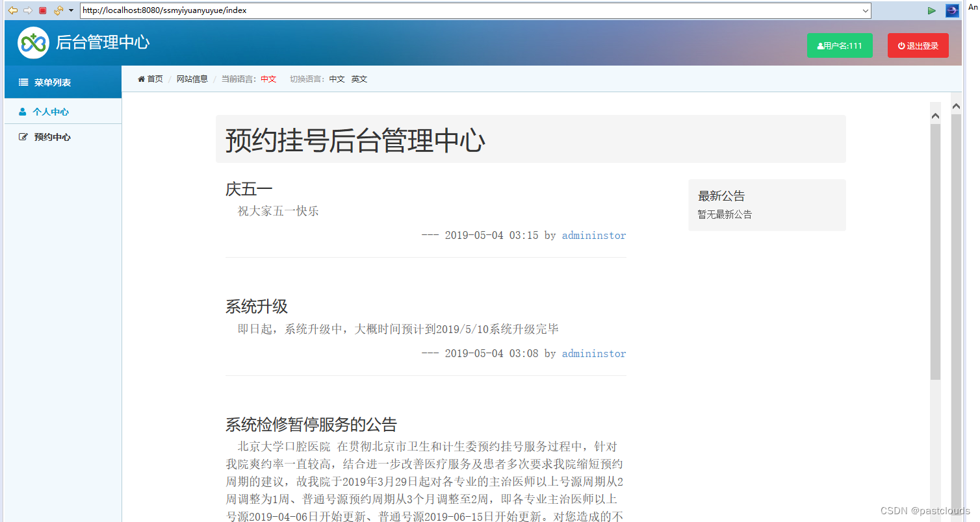Click the 最新公告 panel heading
Viewport: 980px width, 522px height.
click(721, 196)
